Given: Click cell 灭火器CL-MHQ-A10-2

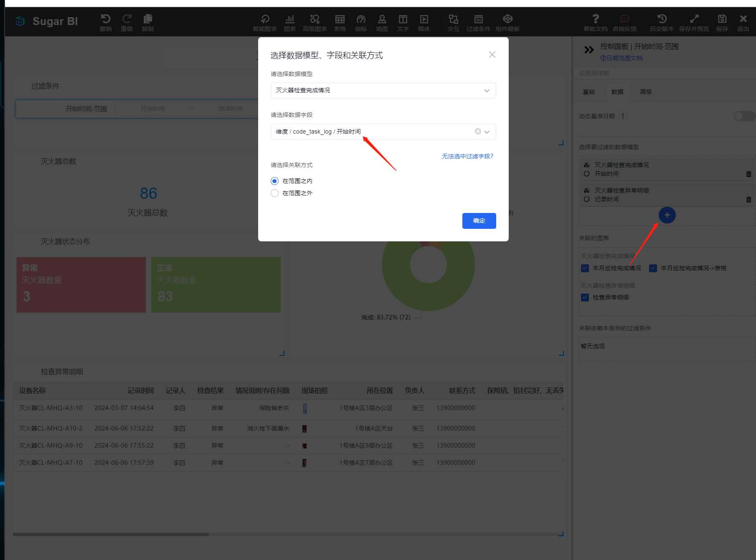Looking at the screenshot, I should 51,428.
